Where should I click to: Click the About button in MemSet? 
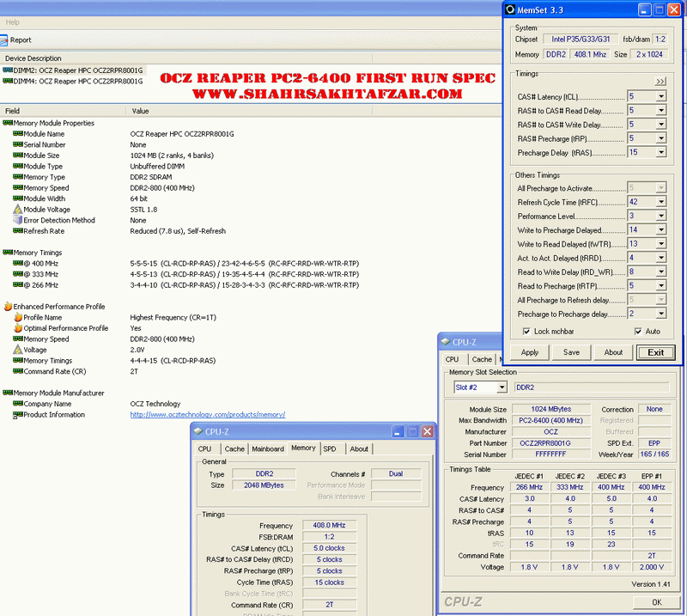[x=613, y=352]
